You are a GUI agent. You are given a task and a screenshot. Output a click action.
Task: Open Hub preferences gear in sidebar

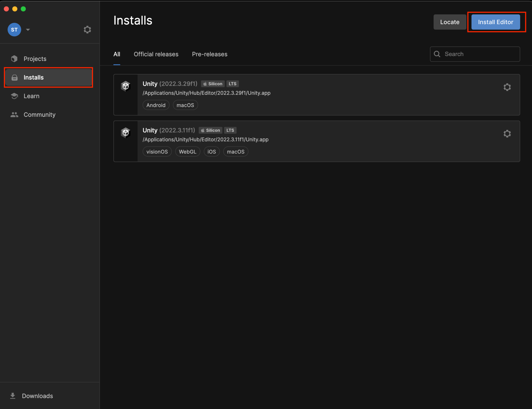87,30
